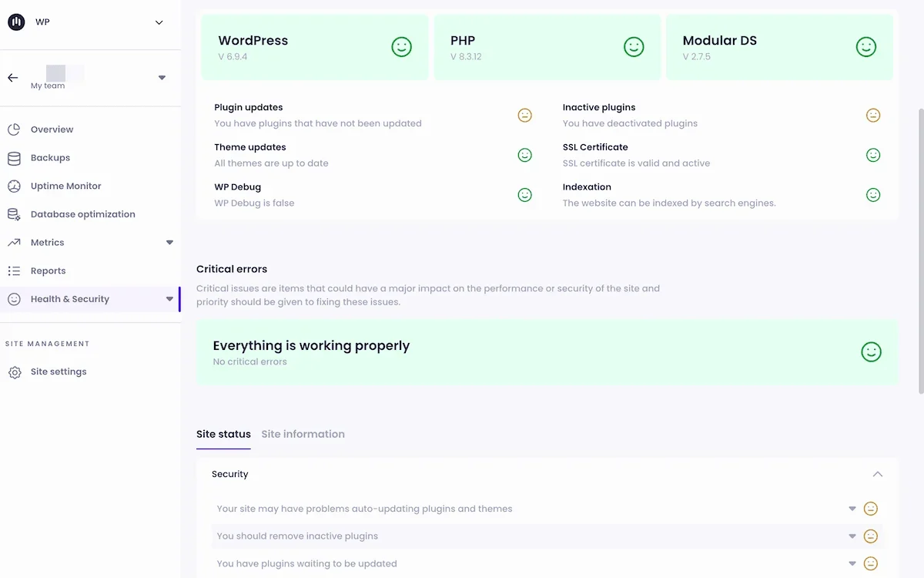Viewport: 924px width, 578px height.
Task: Click the Database optimization icon
Action: 14,214
